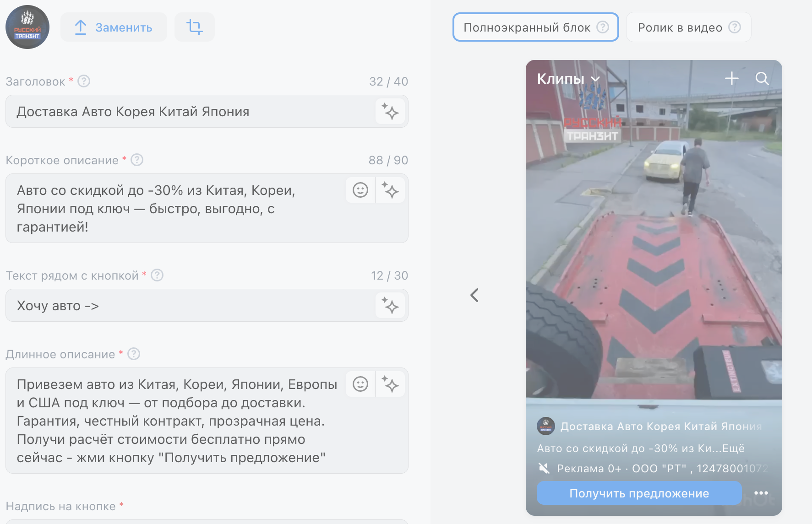Generate headline with AI sparkle icon
This screenshot has width=812, height=524.
(x=390, y=111)
